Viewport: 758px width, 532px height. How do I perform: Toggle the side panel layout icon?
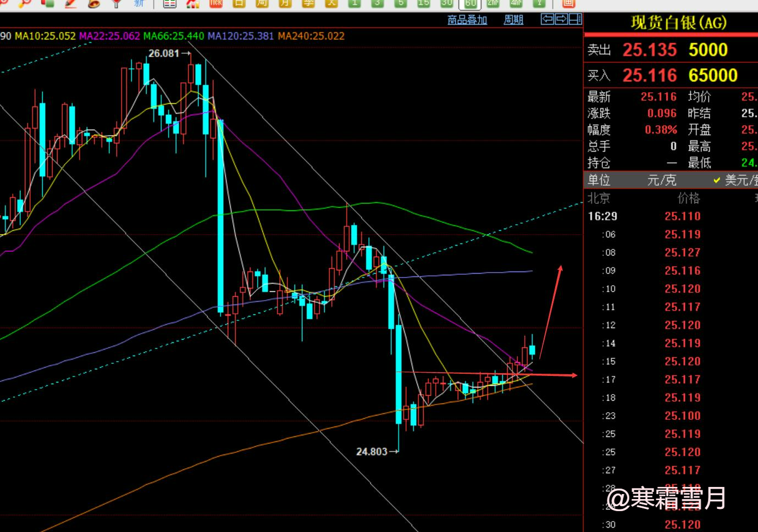[575, 19]
